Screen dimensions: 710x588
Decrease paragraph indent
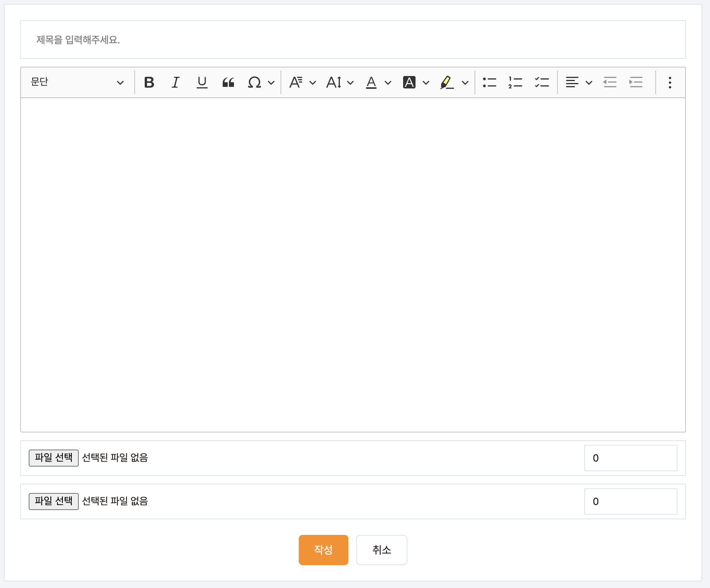pos(610,82)
